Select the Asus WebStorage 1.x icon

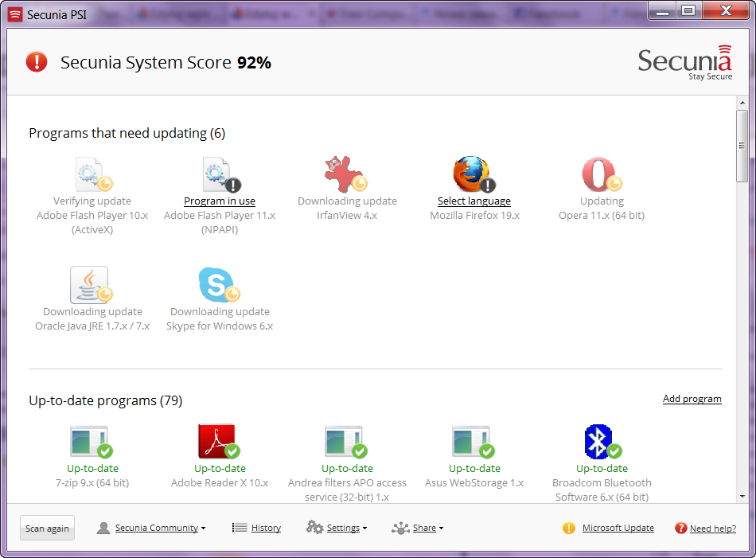(x=473, y=441)
